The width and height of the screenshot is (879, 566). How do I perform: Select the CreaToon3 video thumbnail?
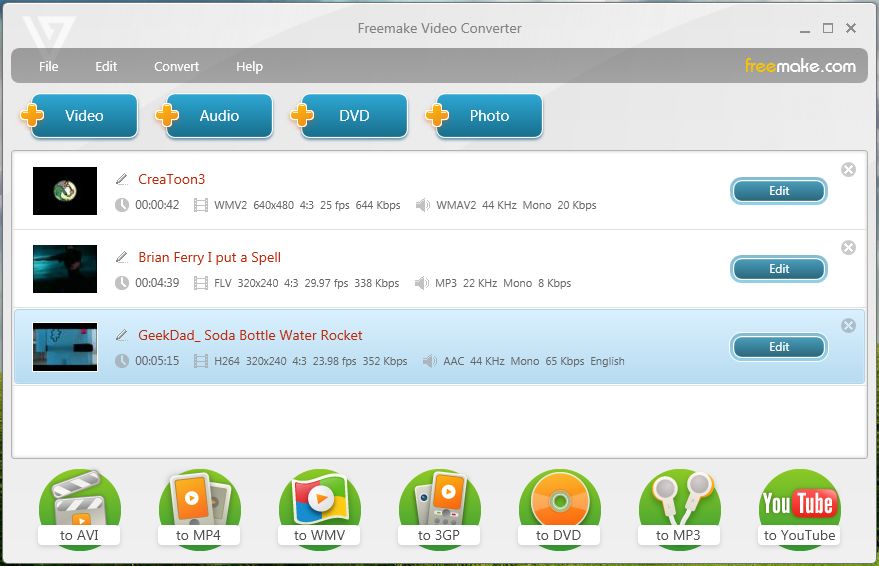65,190
